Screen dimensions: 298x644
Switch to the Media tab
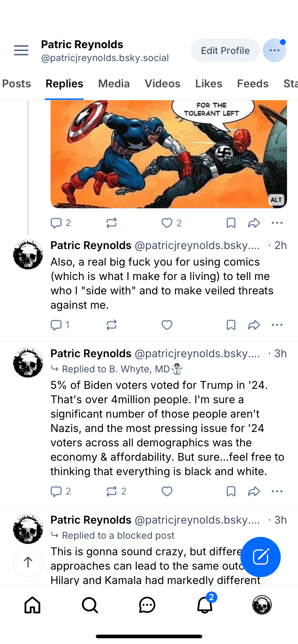(x=114, y=84)
